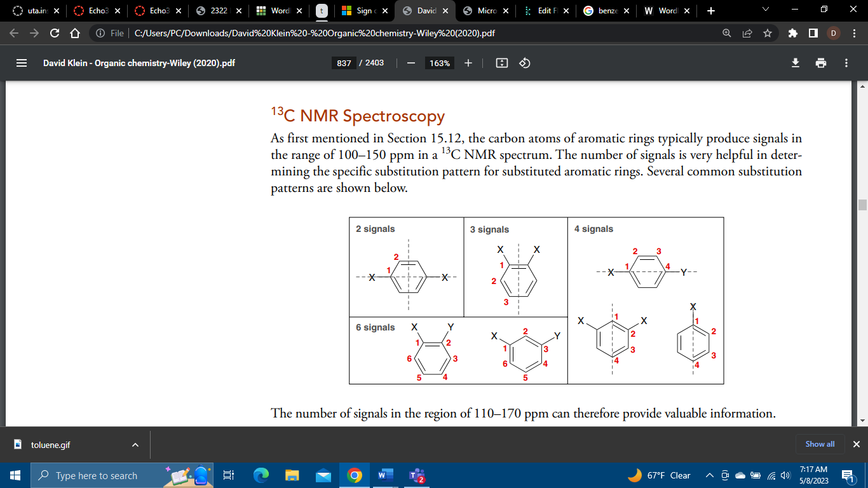Click the weather 67°F Clear widget
Screen dimensions: 868x488
[659, 475]
